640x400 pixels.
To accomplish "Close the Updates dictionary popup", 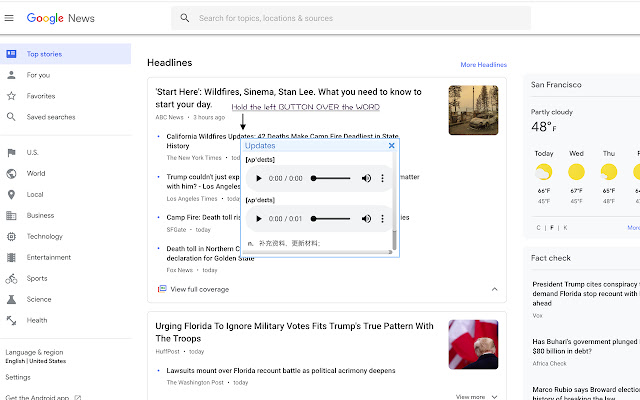I will (x=391, y=146).
